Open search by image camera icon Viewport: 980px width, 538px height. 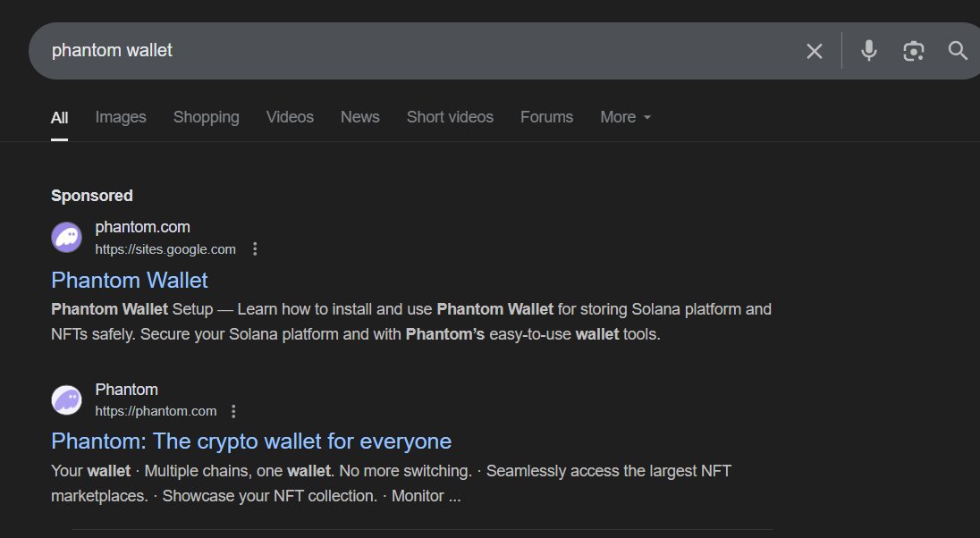pyautogui.click(x=913, y=51)
